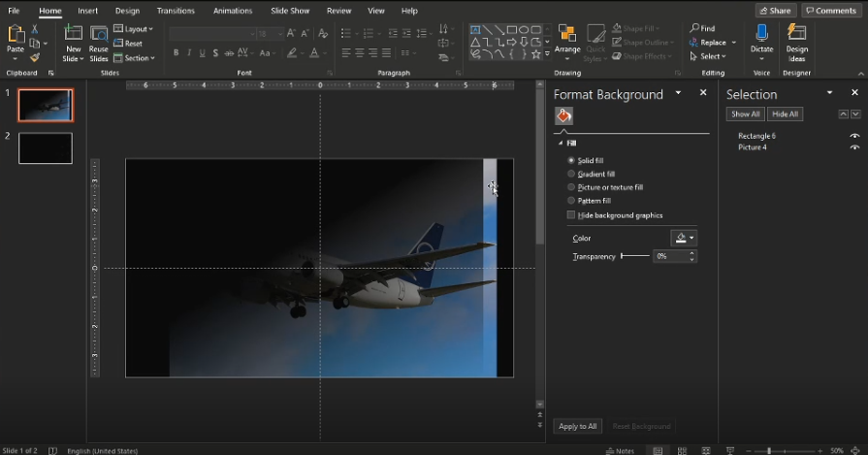Screen dimensions: 868x455
Task: Expand the Layout dropdown menu
Action: click(x=134, y=29)
